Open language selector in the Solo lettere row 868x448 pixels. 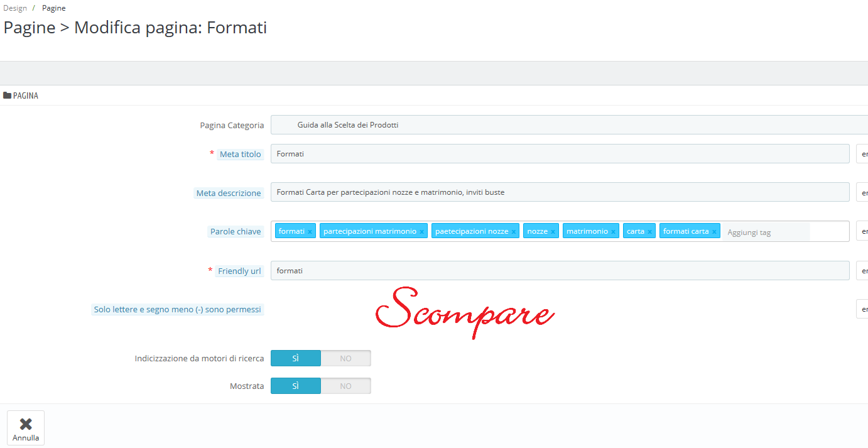coord(862,309)
